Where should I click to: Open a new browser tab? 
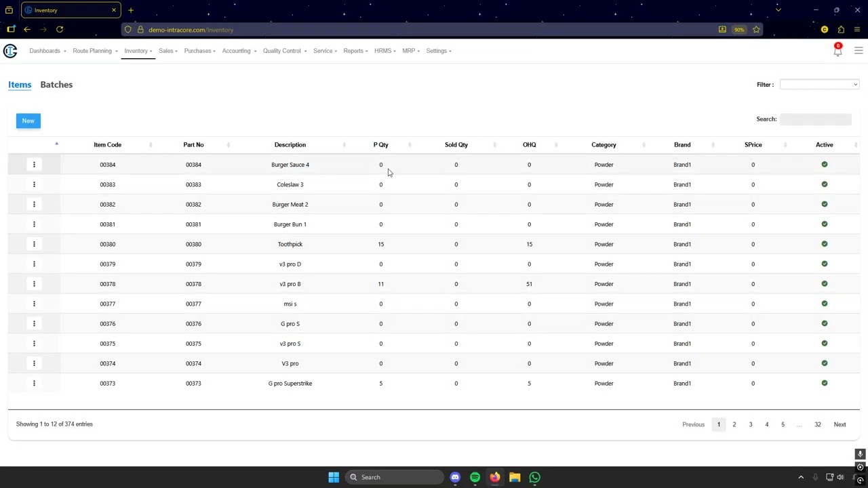131,10
